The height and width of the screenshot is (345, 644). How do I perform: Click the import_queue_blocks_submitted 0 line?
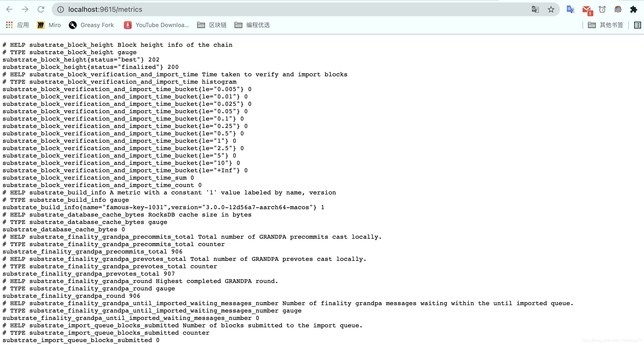point(81,340)
